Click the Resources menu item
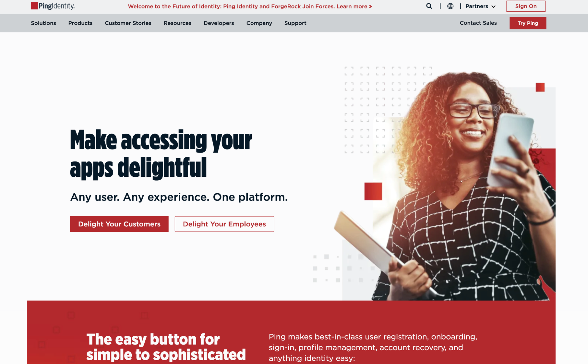This screenshot has width=588, height=364. (x=178, y=23)
